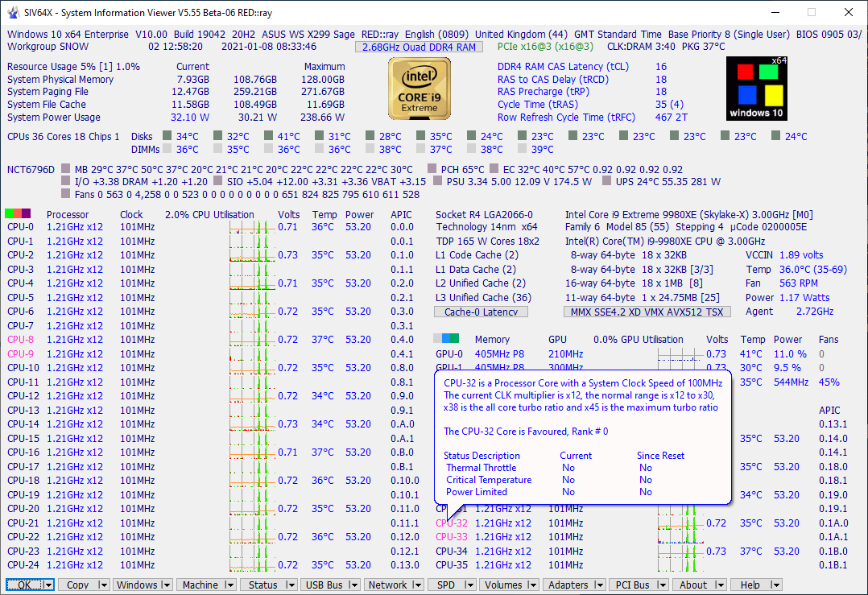Click Row Refresh Cycle Time (tRFC) label

click(x=566, y=117)
